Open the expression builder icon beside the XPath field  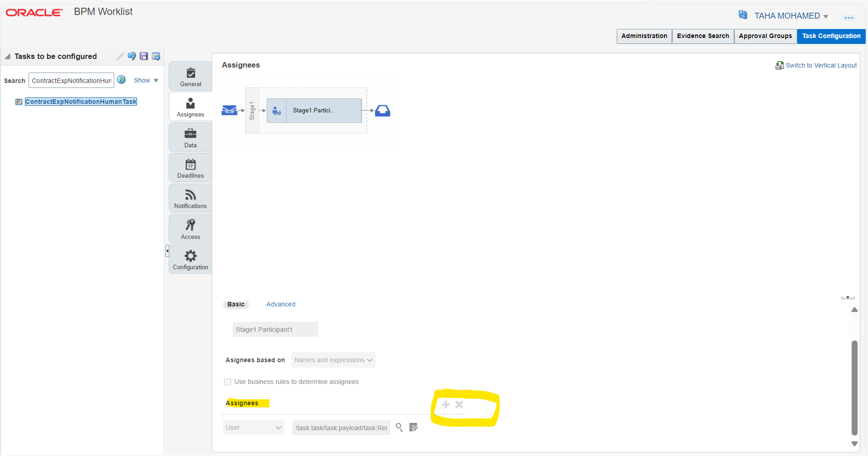(x=414, y=427)
